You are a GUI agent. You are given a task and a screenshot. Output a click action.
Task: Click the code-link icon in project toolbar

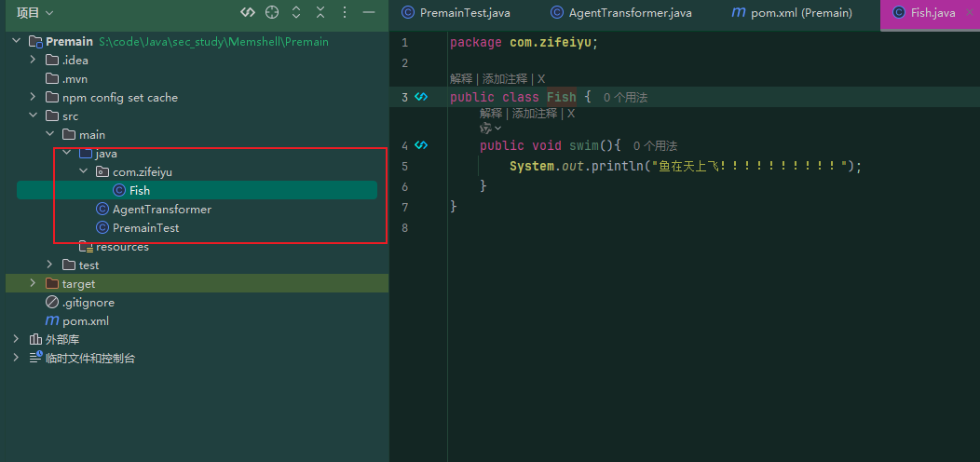pos(248,12)
